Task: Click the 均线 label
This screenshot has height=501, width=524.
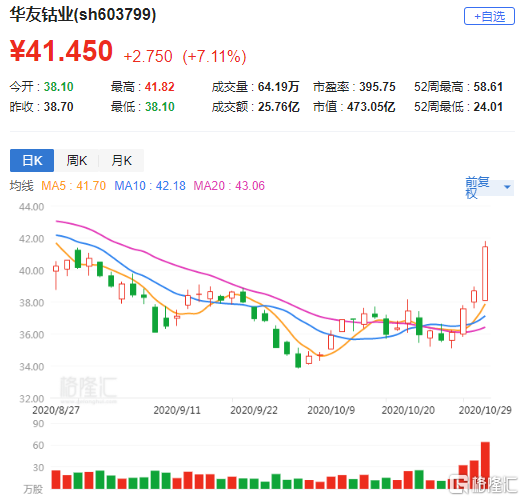Action: click(x=21, y=185)
